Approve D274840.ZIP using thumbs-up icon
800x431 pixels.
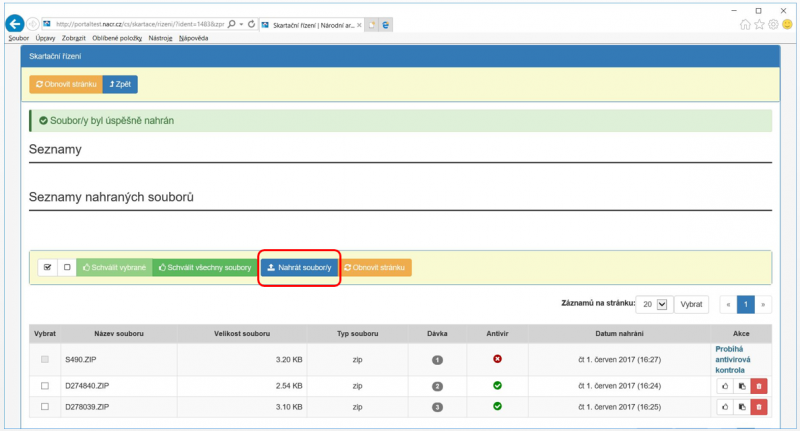722,385
